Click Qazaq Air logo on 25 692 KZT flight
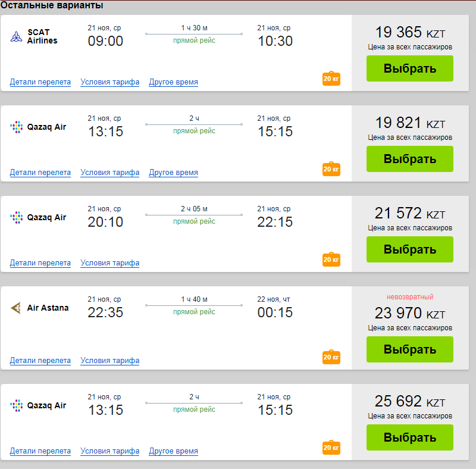 pyautogui.click(x=17, y=405)
